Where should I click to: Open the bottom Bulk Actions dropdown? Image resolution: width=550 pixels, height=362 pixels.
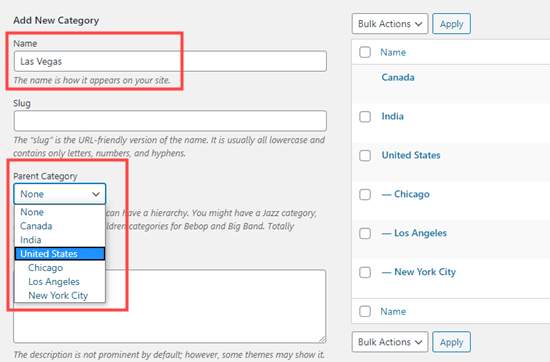[x=390, y=342]
